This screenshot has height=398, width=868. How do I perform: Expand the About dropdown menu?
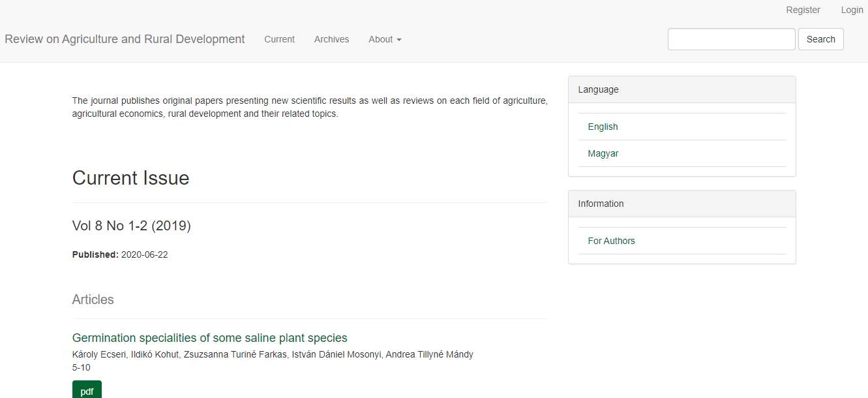[x=385, y=39]
